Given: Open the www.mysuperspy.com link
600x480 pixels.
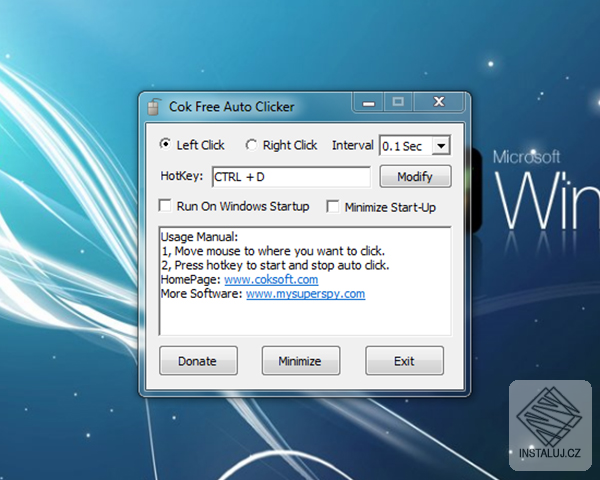Looking at the screenshot, I should pos(305,294).
